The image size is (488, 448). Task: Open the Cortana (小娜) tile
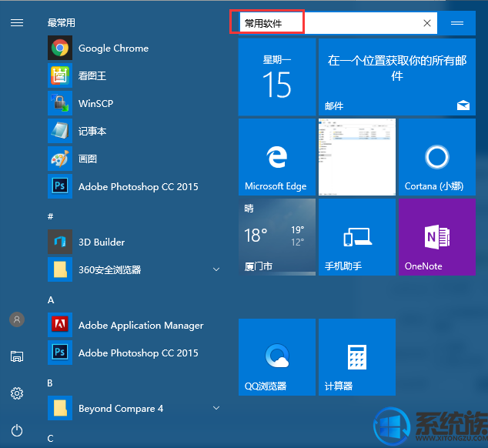click(437, 157)
